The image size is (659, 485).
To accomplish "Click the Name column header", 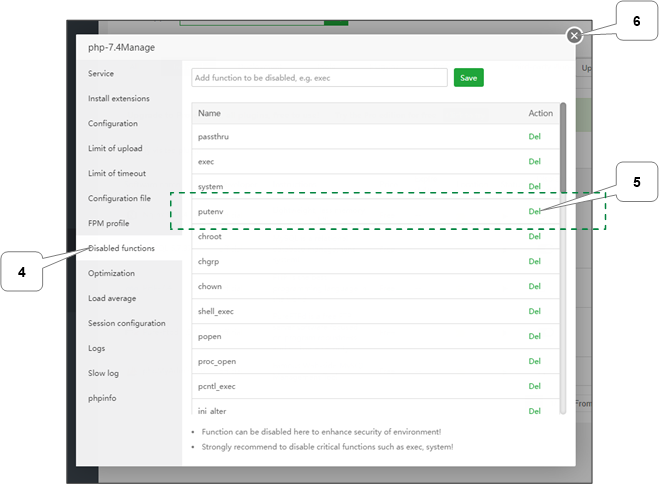I will coord(209,113).
